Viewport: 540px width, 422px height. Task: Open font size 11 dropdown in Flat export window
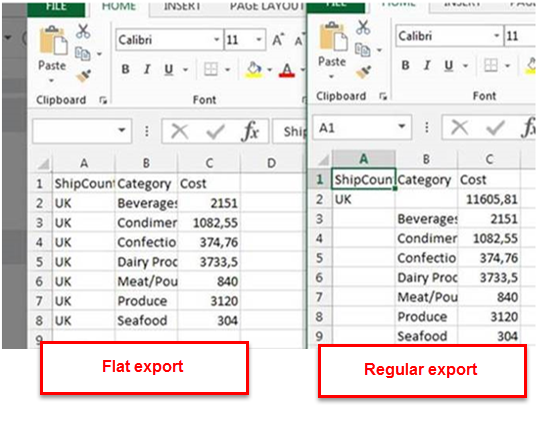coord(259,40)
